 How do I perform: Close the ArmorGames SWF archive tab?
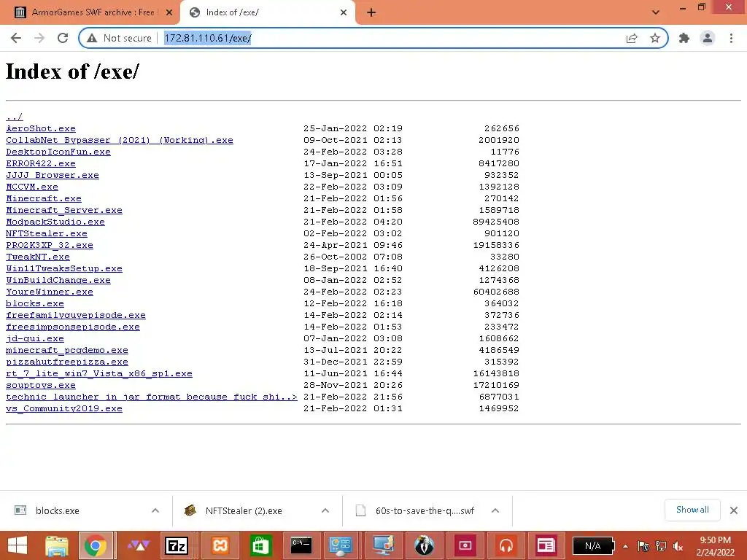coord(169,12)
